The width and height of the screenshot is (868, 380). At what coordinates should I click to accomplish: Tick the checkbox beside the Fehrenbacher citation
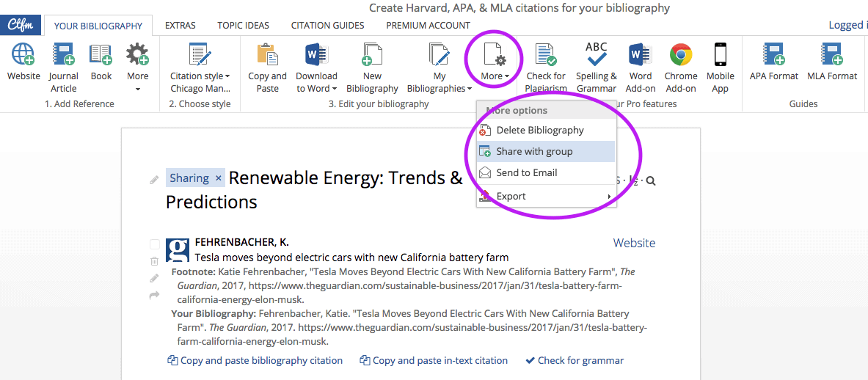pos(154,244)
